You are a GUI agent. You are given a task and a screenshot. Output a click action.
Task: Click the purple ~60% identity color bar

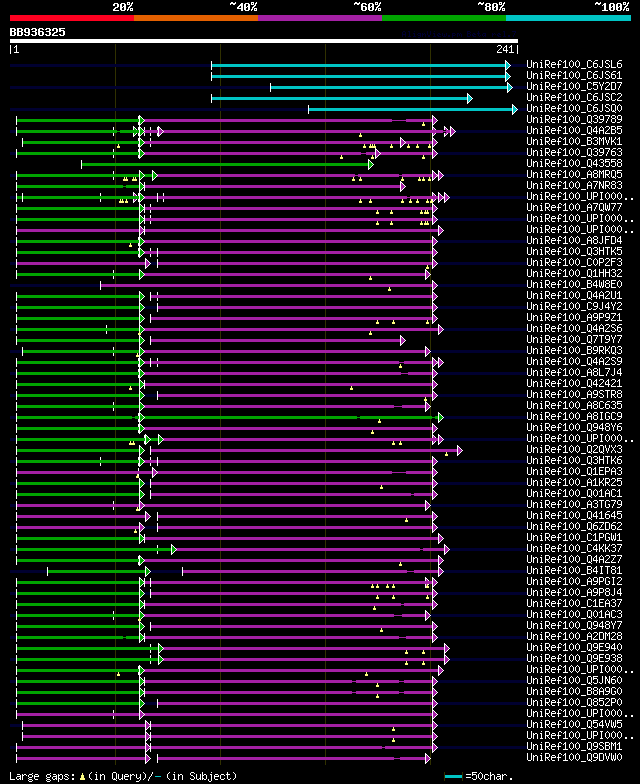[320, 18]
